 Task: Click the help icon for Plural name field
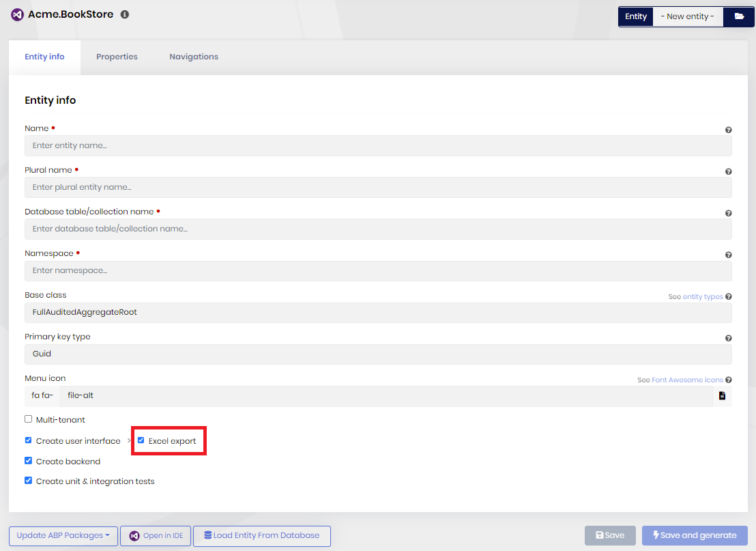point(728,171)
